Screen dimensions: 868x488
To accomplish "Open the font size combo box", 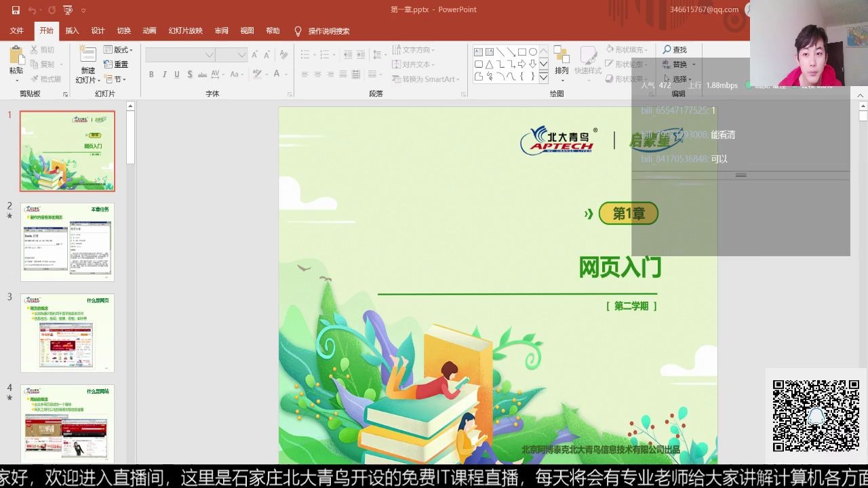I will point(231,55).
